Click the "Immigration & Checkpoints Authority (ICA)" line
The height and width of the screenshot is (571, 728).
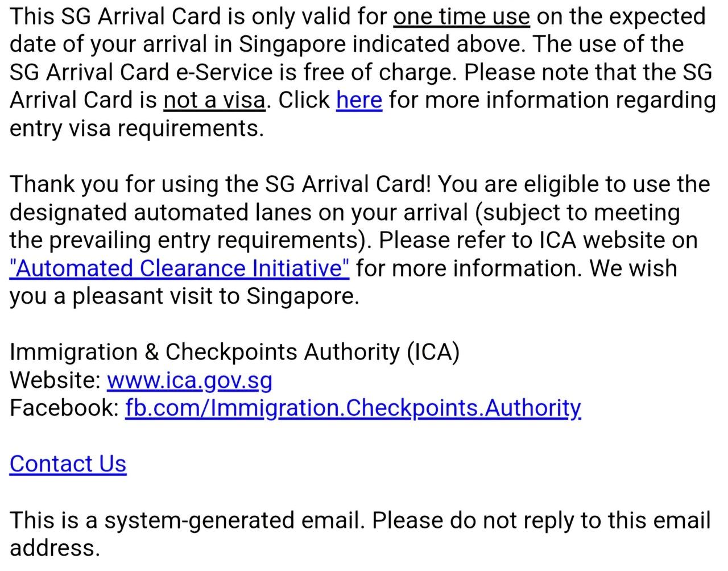click(x=234, y=352)
